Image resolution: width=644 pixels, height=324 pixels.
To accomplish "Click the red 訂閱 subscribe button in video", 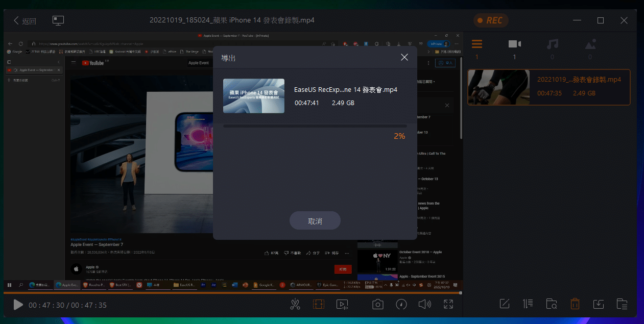I will pos(343,269).
